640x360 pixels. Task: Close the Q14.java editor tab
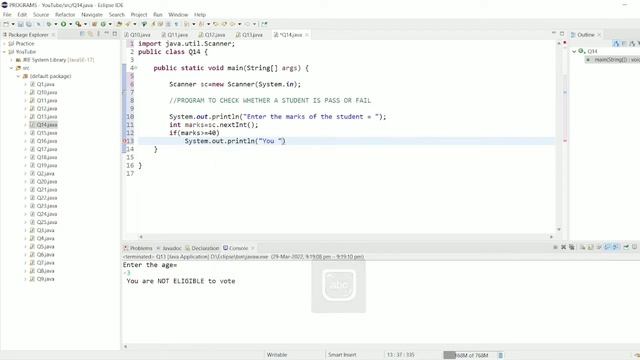pyautogui.click(x=307, y=35)
